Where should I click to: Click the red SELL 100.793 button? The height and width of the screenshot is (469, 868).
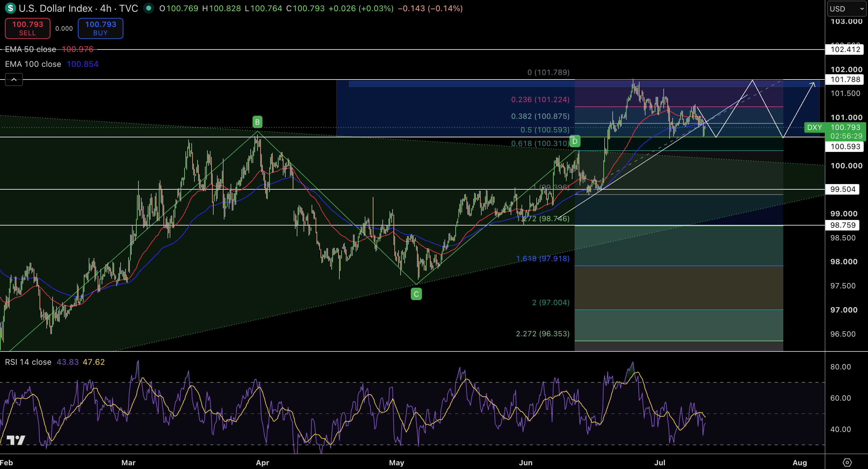[x=28, y=28]
